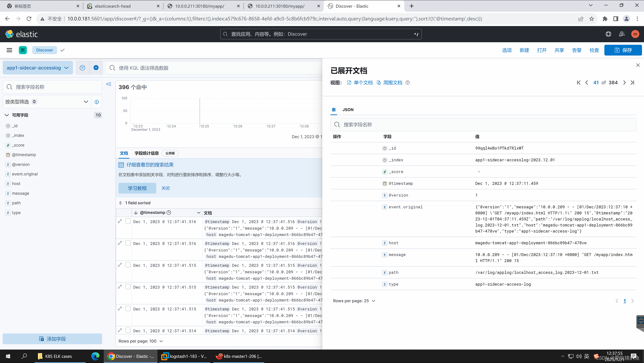
Task: Open the newsfeed celebration icon
Action: pos(622,34)
